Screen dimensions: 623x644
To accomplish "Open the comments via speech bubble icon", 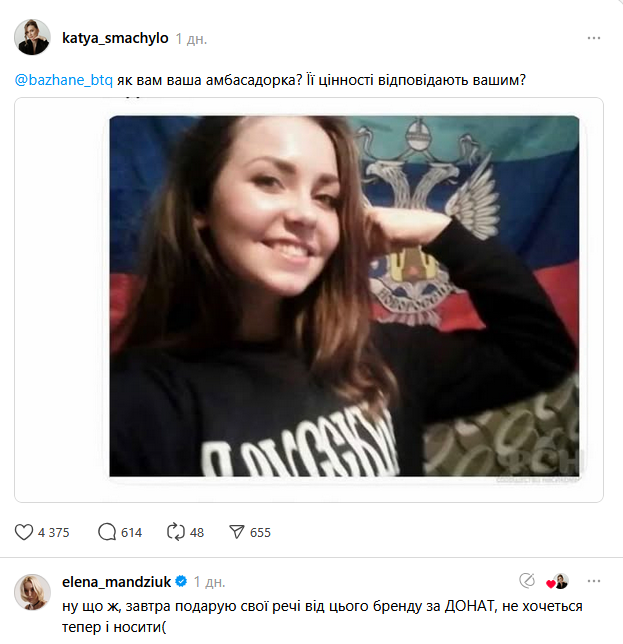I will click(x=107, y=532).
